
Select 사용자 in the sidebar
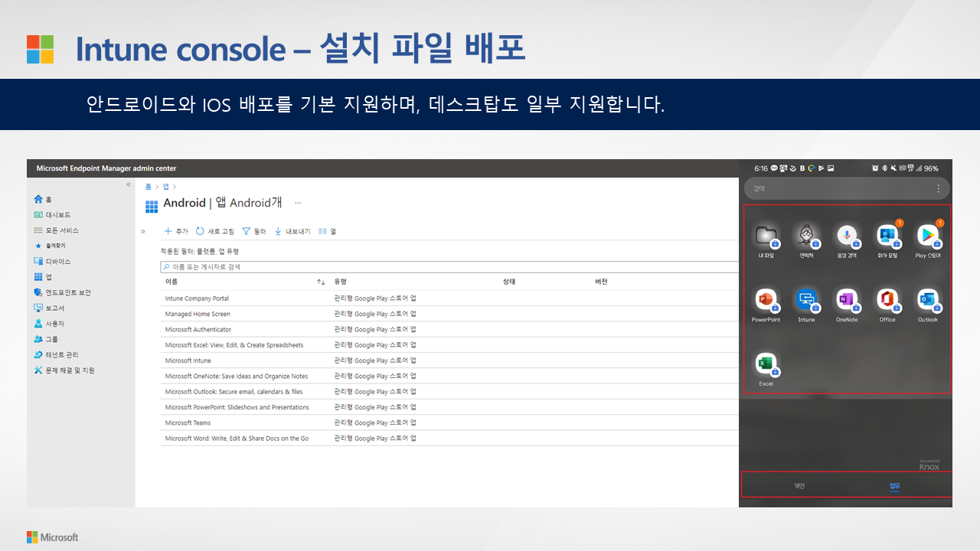tap(50, 324)
